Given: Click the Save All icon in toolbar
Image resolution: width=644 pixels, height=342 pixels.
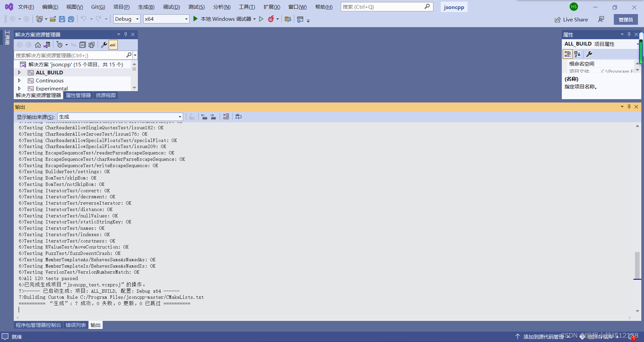Looking at the screenshot, I should [71, 19].
